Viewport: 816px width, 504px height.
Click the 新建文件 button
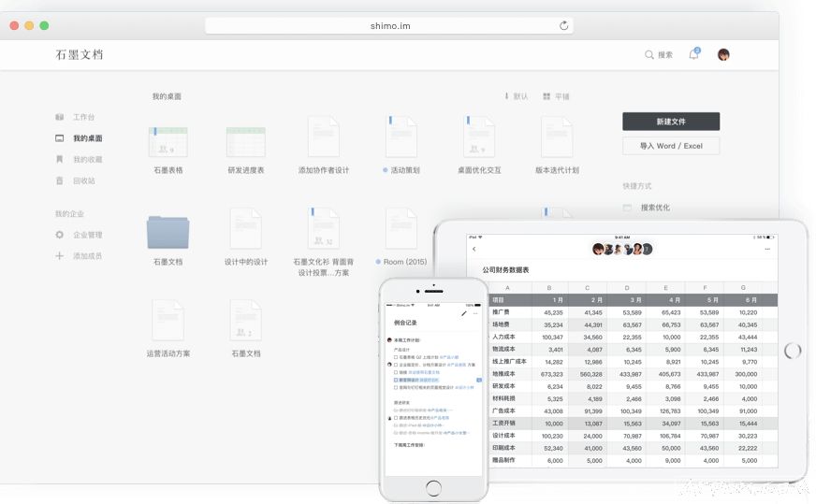pos(671,122)
